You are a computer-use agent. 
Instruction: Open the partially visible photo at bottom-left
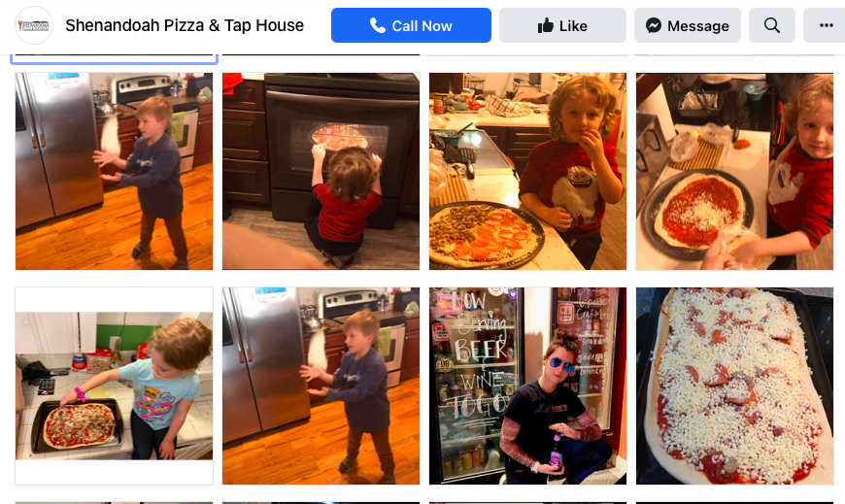(x=114, y=502)
